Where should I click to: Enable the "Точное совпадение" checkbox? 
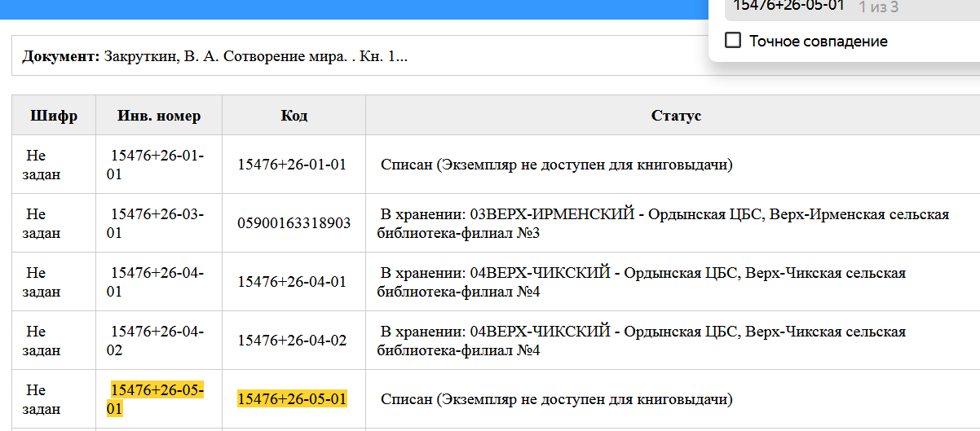point(733,41)
